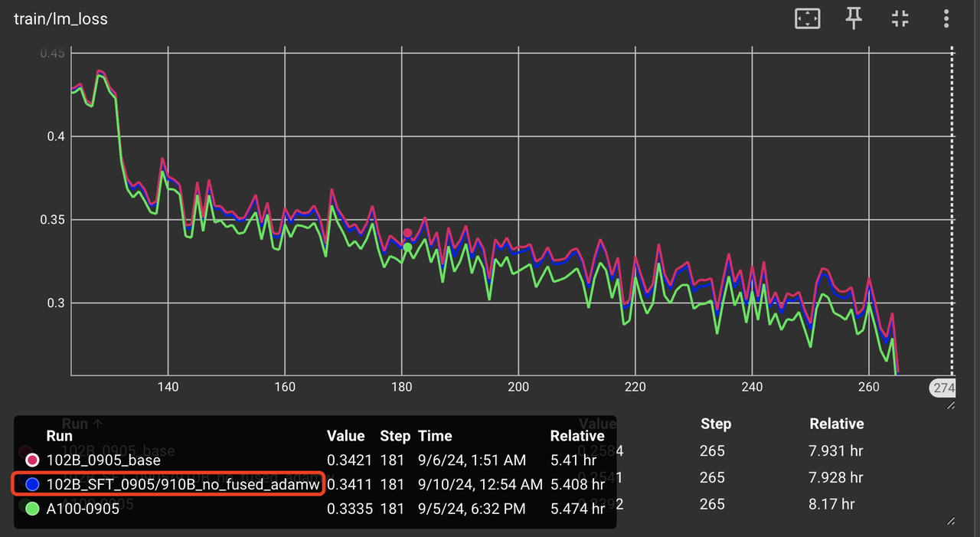Click the data table's corner size grip
This screenshot has height=537, width=980.
(950, 521)
